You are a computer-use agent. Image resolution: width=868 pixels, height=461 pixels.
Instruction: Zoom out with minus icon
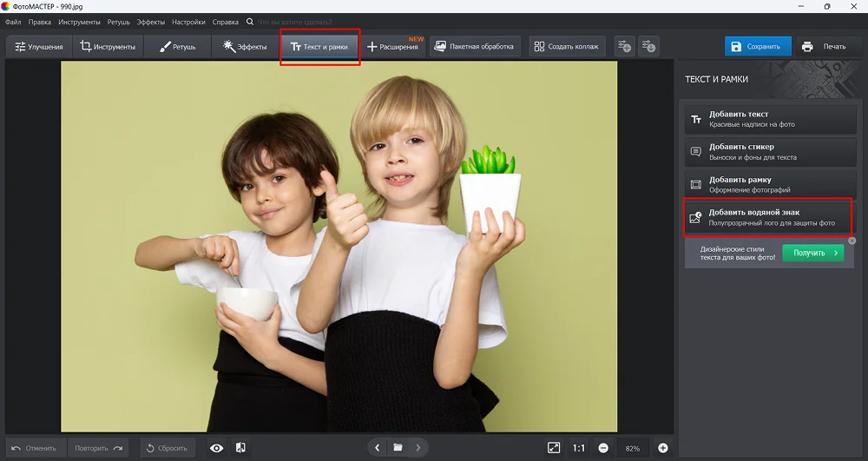(603, 448)
